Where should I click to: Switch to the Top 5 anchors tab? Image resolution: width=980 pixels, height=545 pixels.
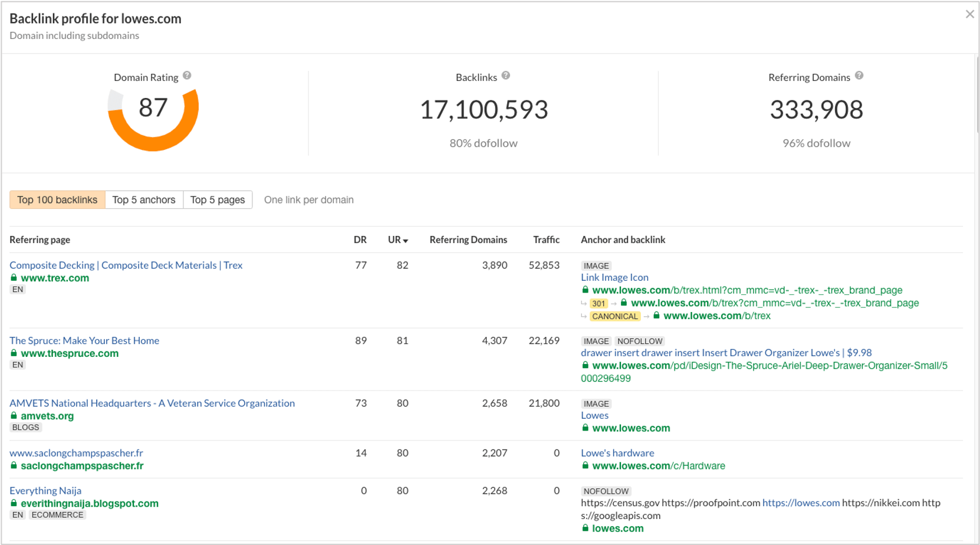click(x=144, y=200)
